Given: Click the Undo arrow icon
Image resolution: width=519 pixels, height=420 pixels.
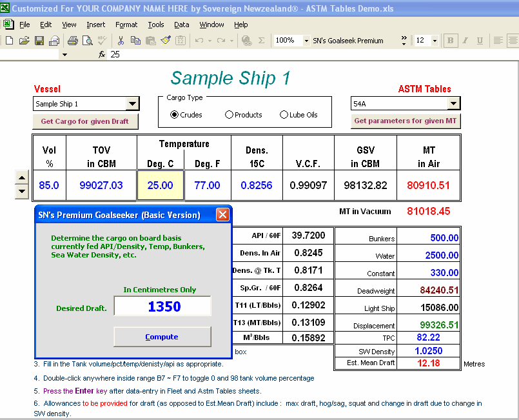Looking at the screenshot, I should 199,41.
